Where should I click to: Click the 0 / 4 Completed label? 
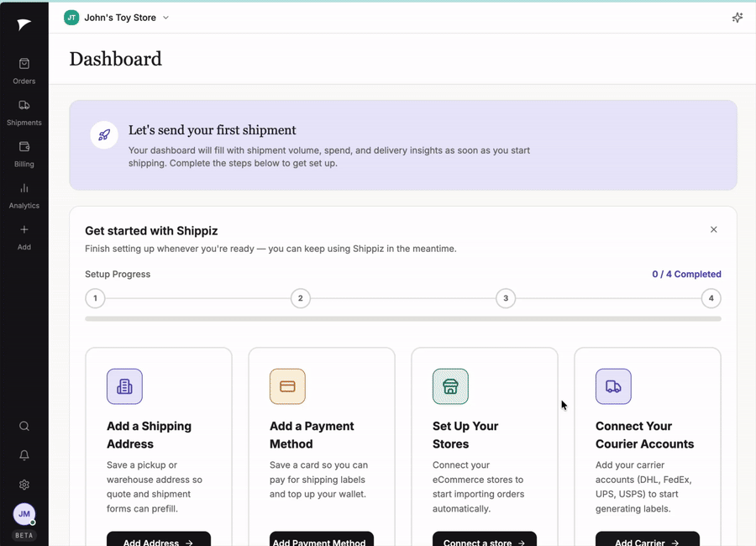click(686, 274)
